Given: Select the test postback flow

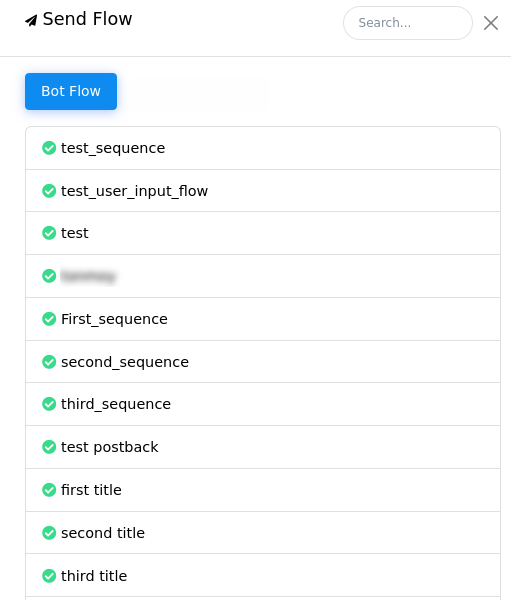Looking at the screenshot, I should [263, 447].
